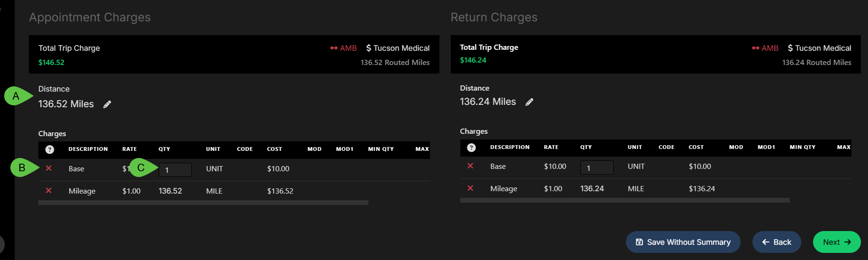Delete the Base charge in Return Charges

coord(470,166)
